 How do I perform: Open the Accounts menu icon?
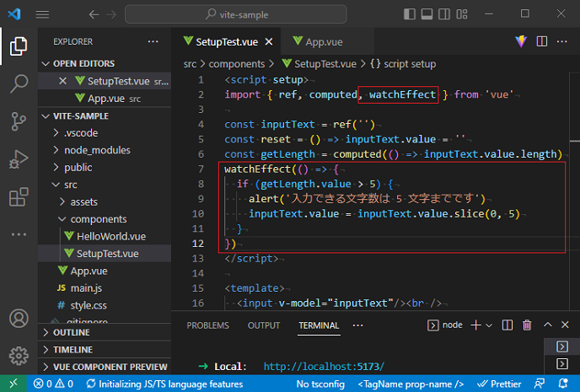[19, 320]
